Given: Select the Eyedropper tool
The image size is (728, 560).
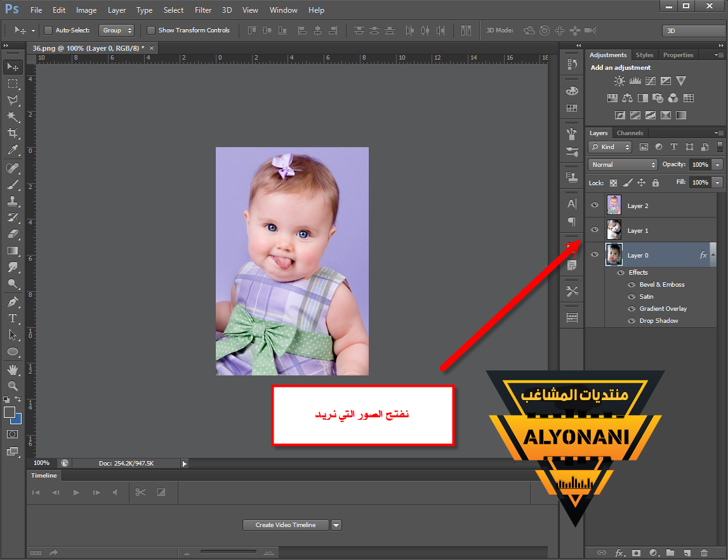Looking at the screenshot, I should click(13, 150).
